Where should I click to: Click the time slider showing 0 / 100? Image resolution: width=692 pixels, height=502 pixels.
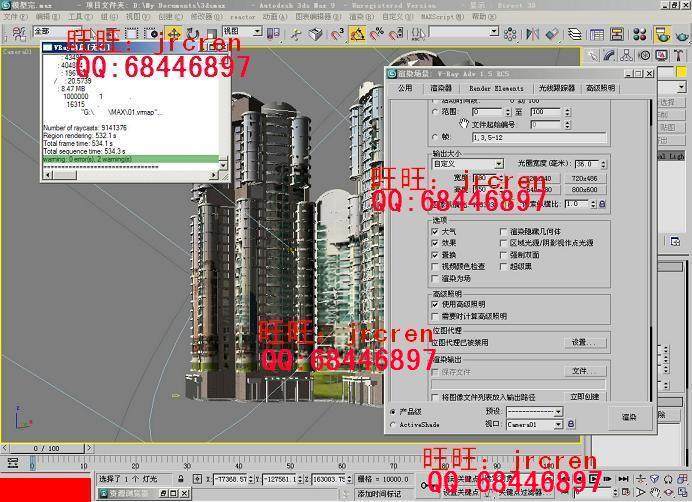tap(46, 448)
